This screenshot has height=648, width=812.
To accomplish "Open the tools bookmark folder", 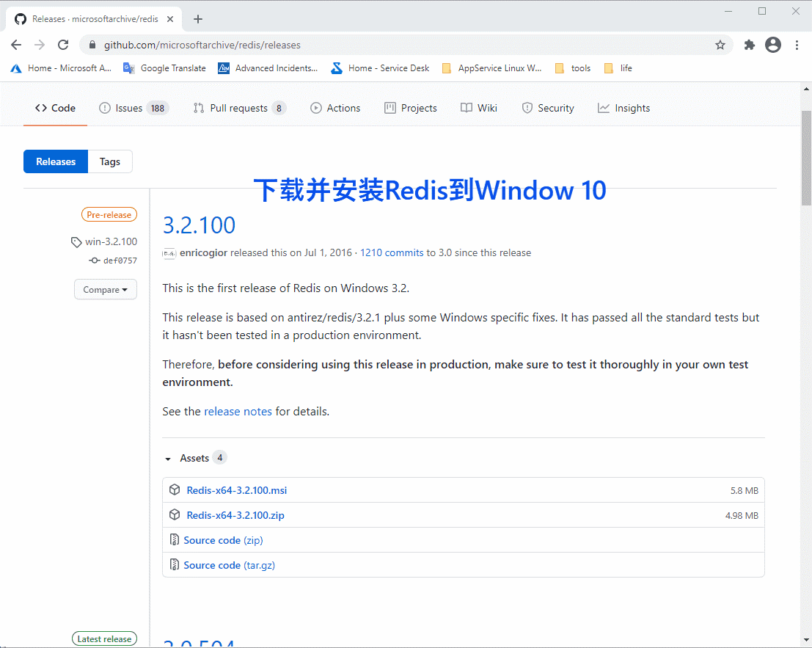I will (572, 68).
